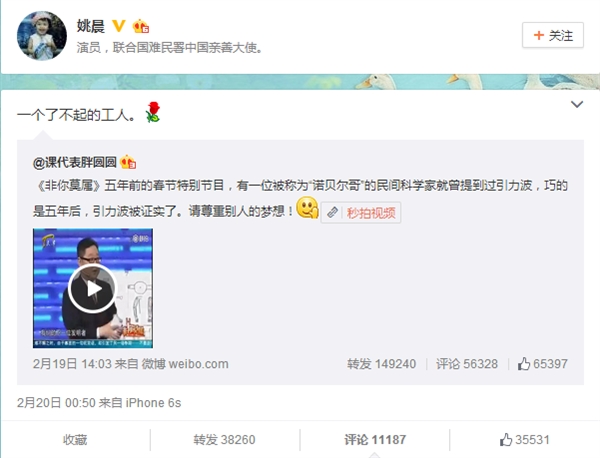Viewport: 600px width, 458px height.
Task: Expand the post options chevron
Action: [577, 104]
